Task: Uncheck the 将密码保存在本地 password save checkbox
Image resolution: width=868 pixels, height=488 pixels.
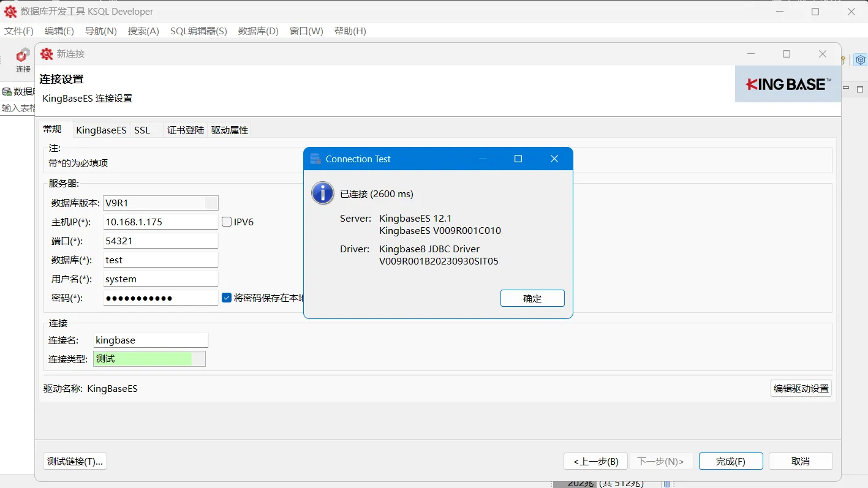Action: click(226, 298)
